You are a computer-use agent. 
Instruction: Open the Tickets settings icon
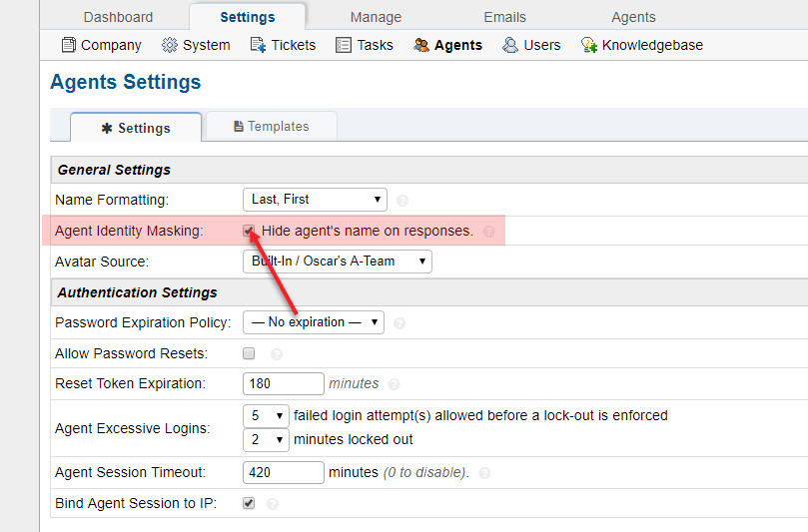[258, 45]
